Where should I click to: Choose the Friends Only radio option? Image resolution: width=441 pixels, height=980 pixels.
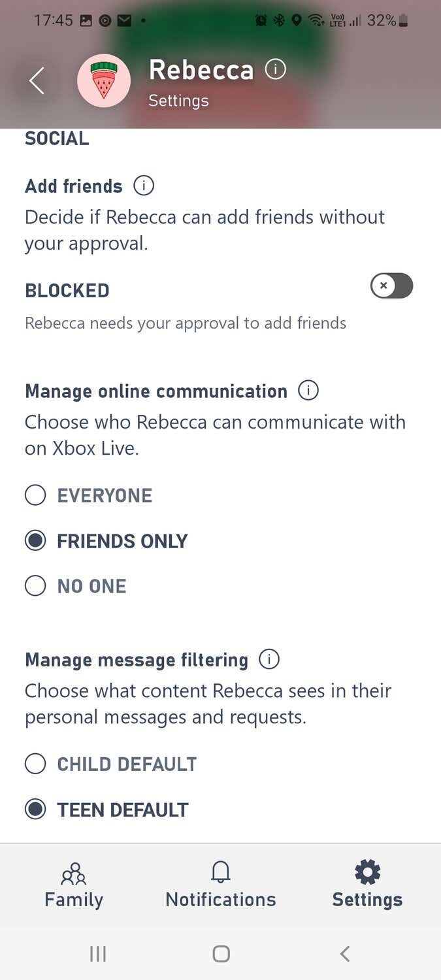click(35, 541)
